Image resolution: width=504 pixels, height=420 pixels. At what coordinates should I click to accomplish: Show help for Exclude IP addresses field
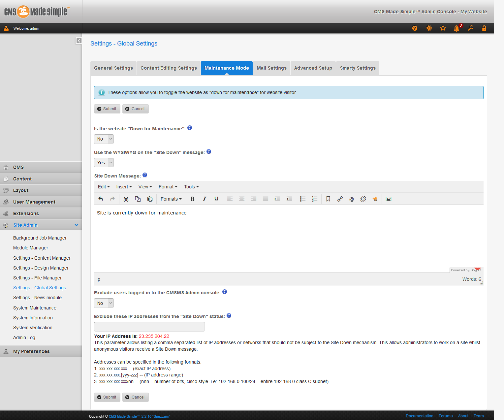click(x=229, y=316)
